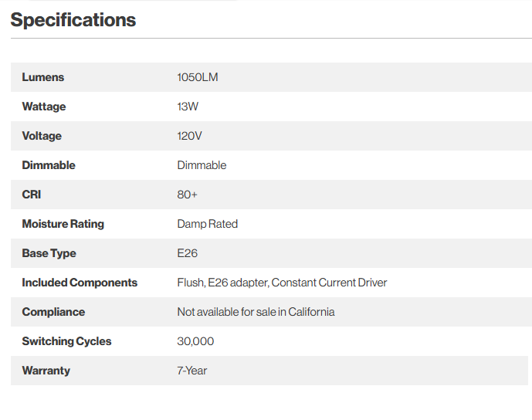532x420 pixels.
Task: Click the 120V voltage value
Action: coord(189,136)
